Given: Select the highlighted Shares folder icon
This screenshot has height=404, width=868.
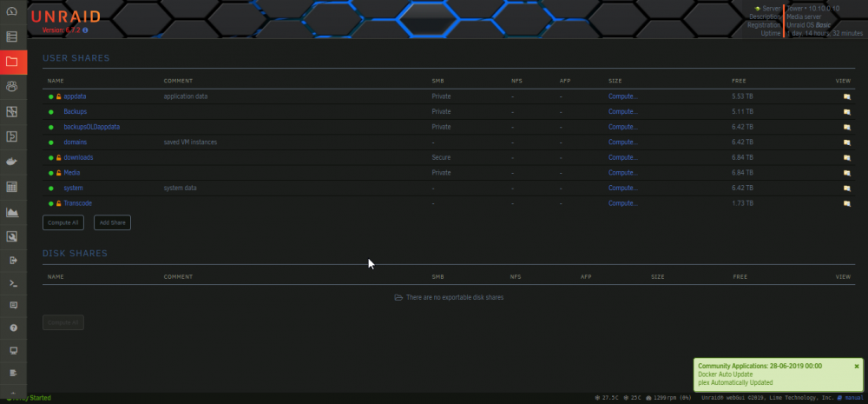Looking at the screenshot, I should coord(11,62).
